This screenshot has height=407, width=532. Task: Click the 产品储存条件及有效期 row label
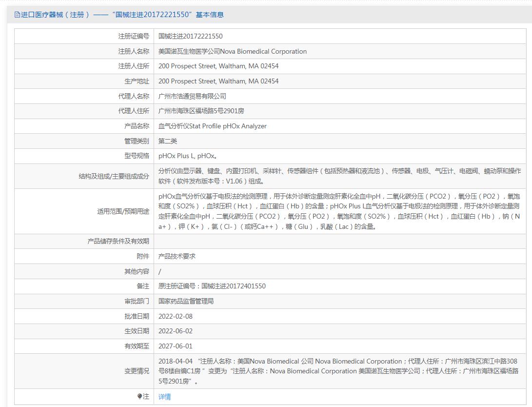coord(118,242)
